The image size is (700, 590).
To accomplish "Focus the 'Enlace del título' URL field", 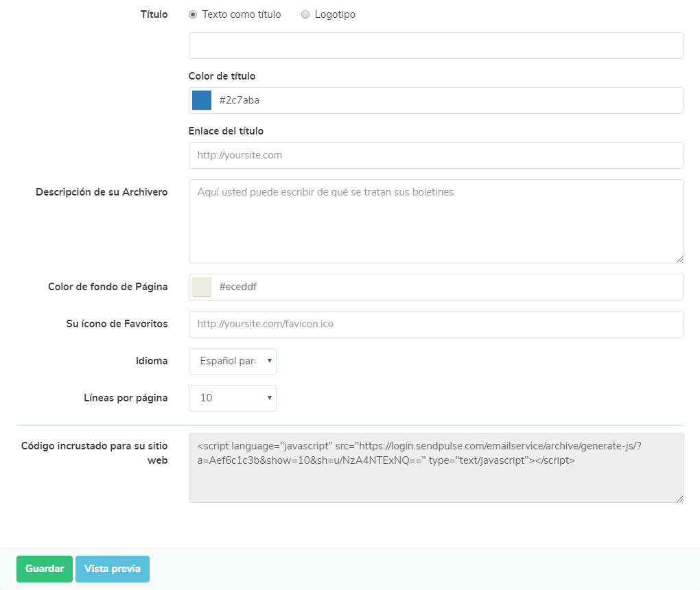I will (x=436, y=155).
